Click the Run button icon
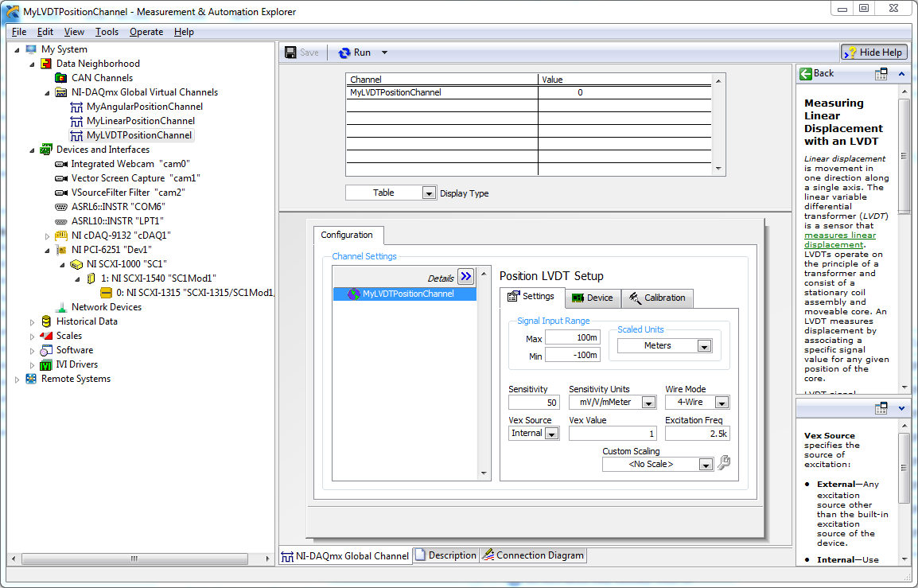 coord(344,53)
